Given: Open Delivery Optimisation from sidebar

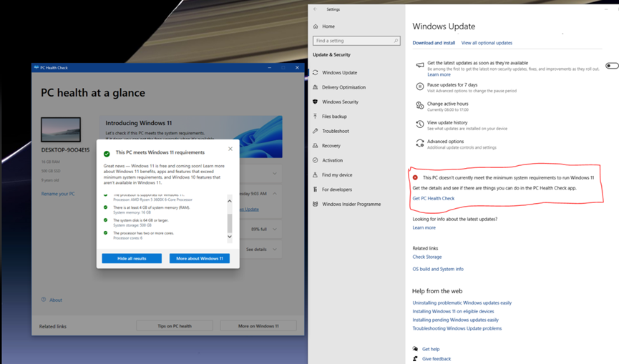Looking at the screenshot, I should (343, 87).
